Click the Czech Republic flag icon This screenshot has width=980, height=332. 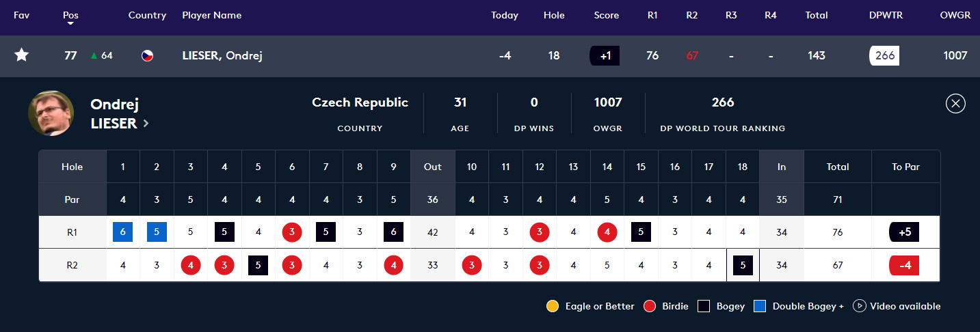(x=147, y=56)
